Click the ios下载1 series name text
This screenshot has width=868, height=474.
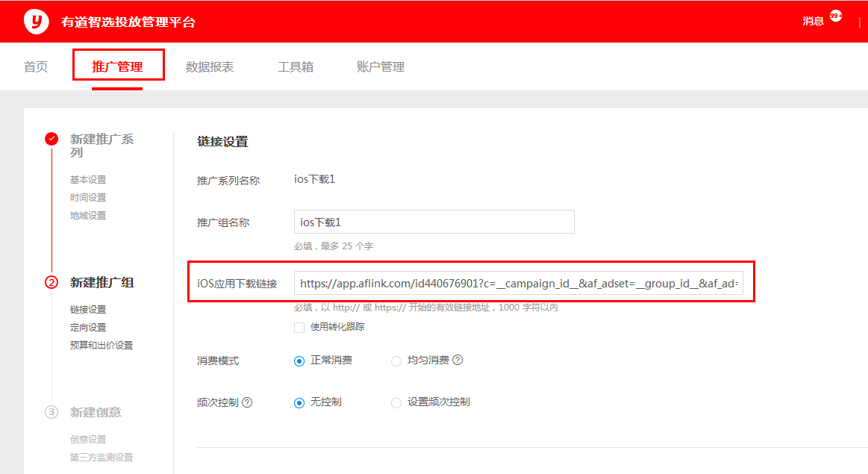(x=314, y=179)
